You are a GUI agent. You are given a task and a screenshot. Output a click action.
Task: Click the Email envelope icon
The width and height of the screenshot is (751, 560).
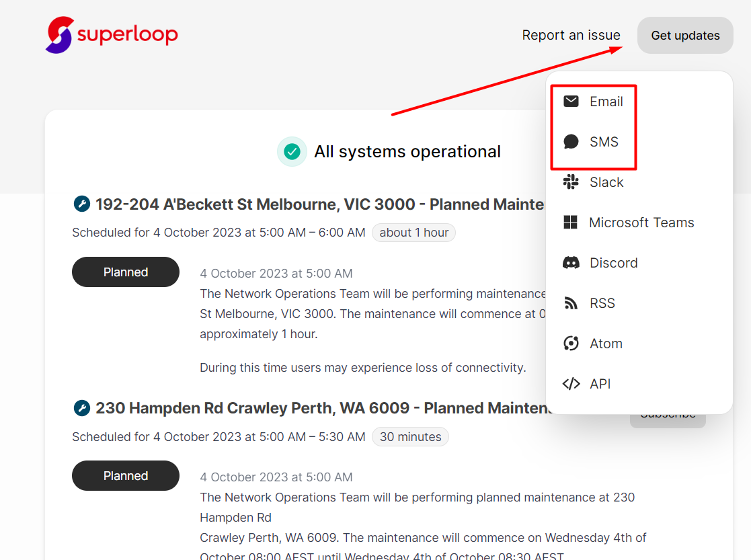[x=571, y=102]
